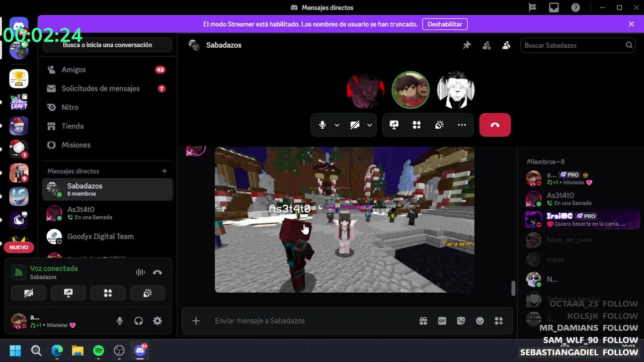Open Busca o inicia una conversación search

coord(107,45)
